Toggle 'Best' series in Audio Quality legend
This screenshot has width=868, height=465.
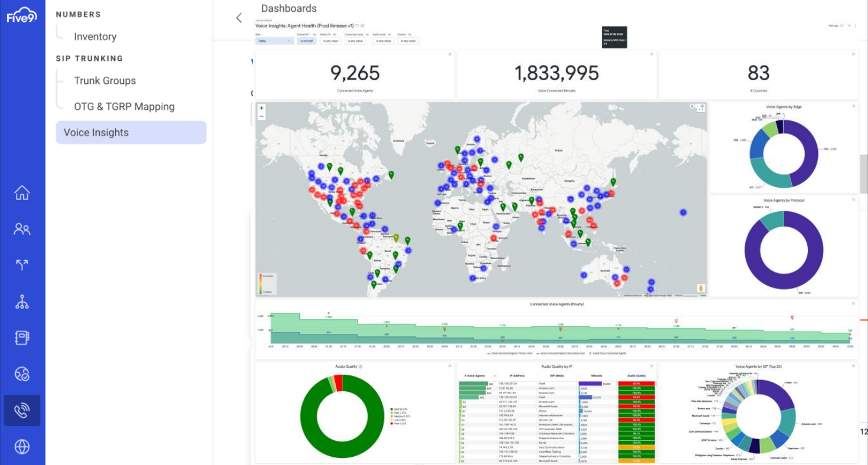pos(399,409)
